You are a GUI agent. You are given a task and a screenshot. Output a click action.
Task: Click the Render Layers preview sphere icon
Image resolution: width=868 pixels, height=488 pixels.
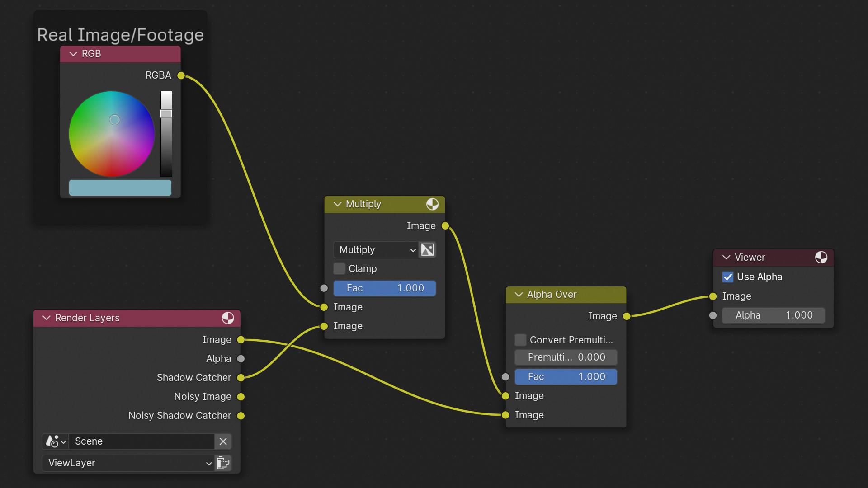coord(228,318)
